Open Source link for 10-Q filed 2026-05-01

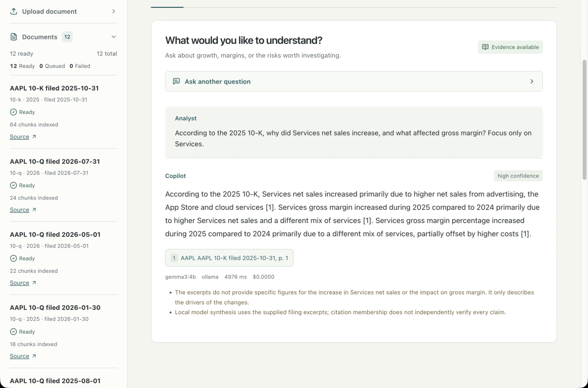[x=19, y=283]
